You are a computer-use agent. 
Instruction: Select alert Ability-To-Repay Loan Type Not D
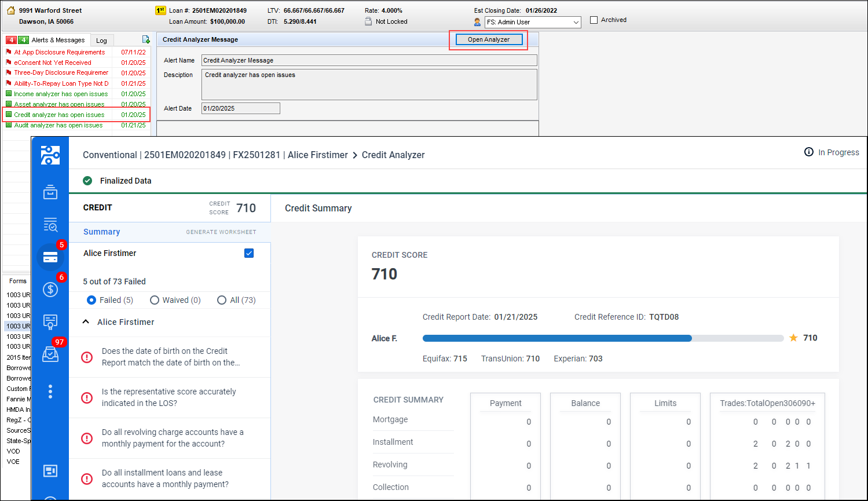tap(76, 83)
